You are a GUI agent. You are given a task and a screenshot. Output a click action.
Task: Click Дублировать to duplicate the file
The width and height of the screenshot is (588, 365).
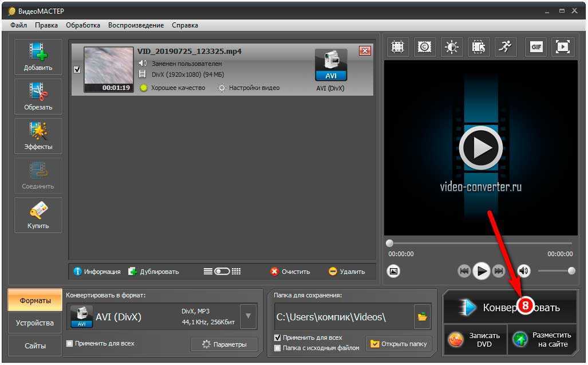click(154, 271)
